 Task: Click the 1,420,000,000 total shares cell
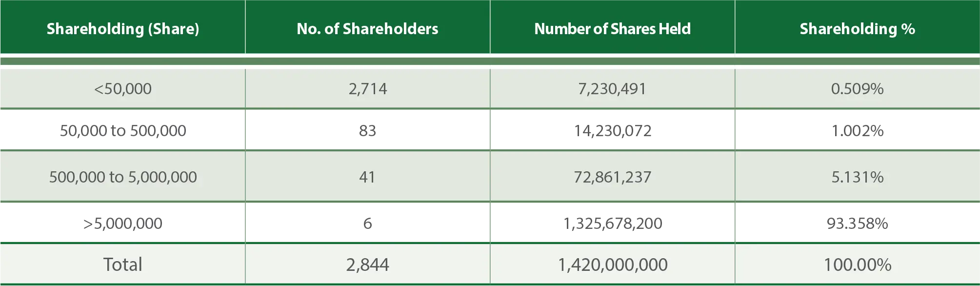[x=612, y=265]
